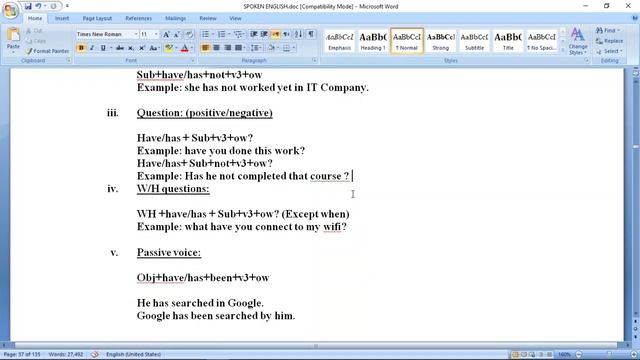Viewport: 640px width, 360px height.
Task: Apply subscript formatting
Action: tap(131, 48)
